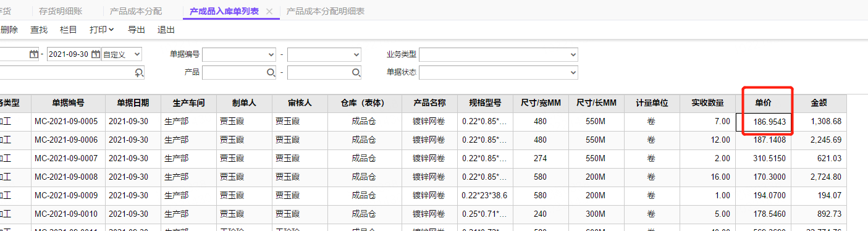Switch to the 产品成本分配 tab
This screenshot has height=231, width=868.
tap(136, 11)
